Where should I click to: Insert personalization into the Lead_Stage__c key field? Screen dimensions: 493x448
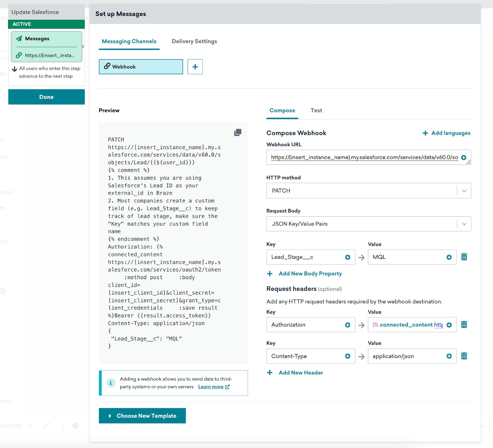tap(348, 257)
